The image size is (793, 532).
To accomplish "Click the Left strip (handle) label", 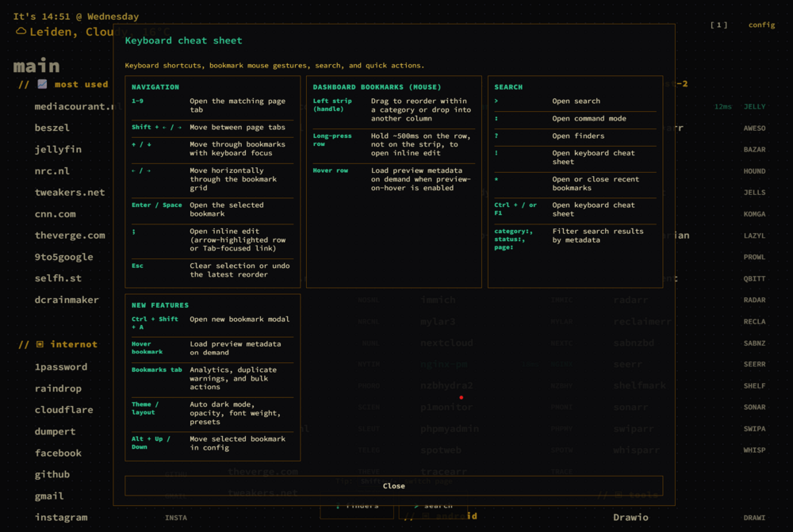I will pos(331,105).
